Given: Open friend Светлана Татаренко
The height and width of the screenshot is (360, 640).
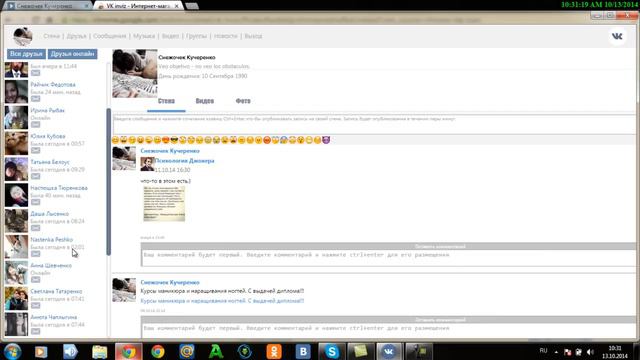Looking at the screenshot, I should 56,291.
